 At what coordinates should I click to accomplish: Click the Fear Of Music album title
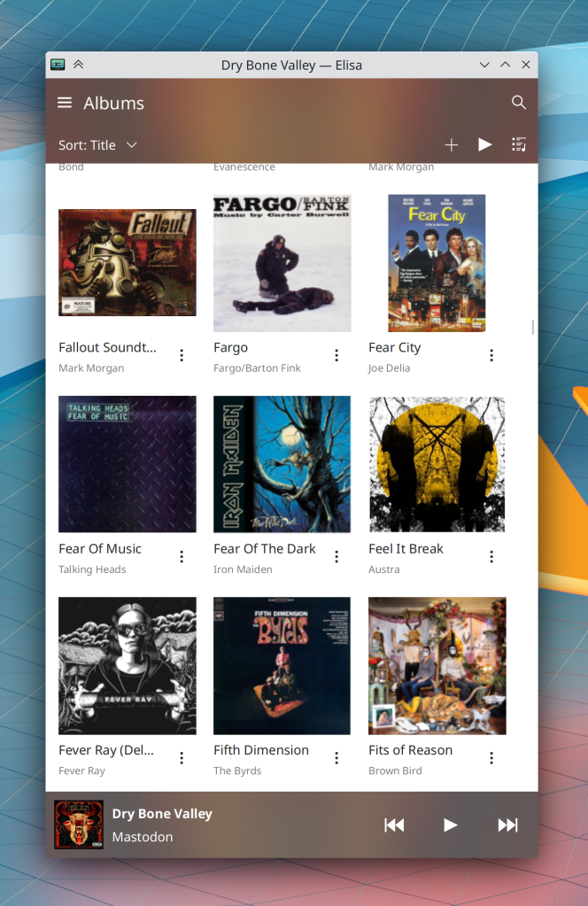click(x=100, y=549)
